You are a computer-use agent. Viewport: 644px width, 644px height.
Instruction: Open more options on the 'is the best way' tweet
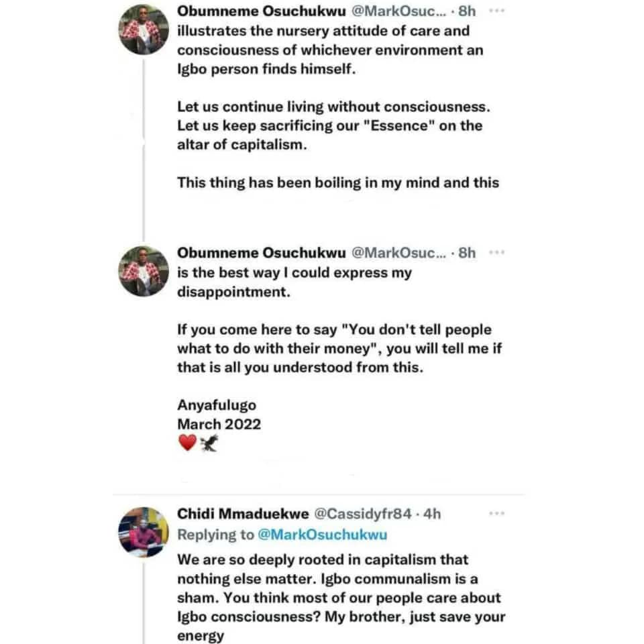(496, 252)
